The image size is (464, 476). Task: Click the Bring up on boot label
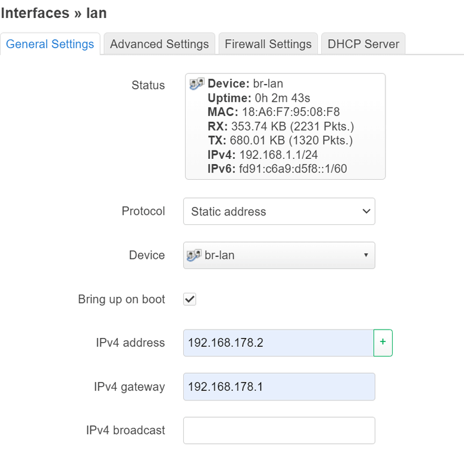tap(121, 299)
